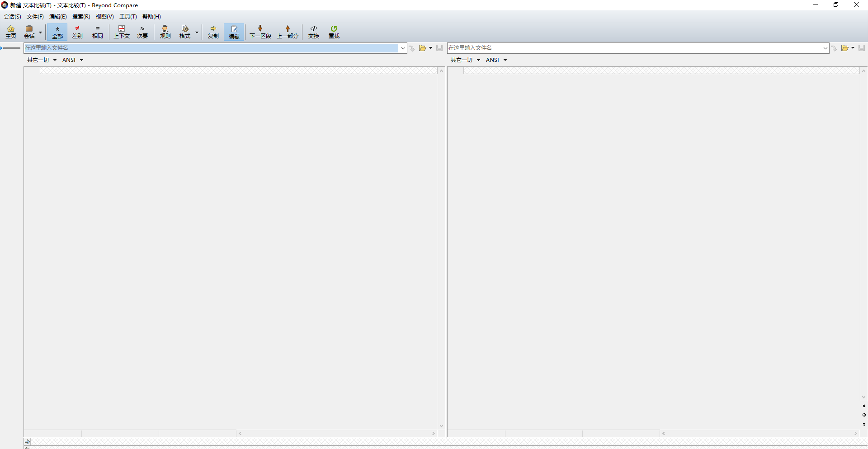The width and height of the screenshot is (868, 449).
Task: Expand left open-file dropdown arrow
Action: 430,48
